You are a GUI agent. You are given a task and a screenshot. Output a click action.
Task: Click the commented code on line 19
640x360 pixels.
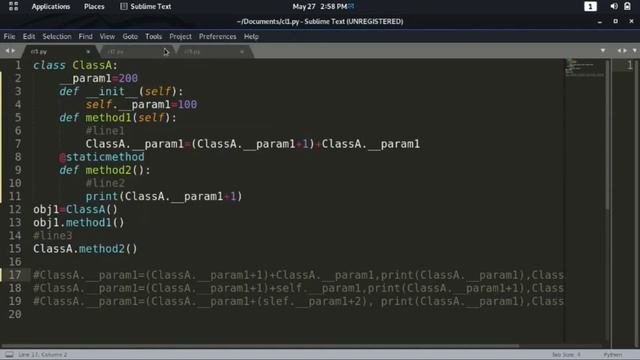coord(298,301)
